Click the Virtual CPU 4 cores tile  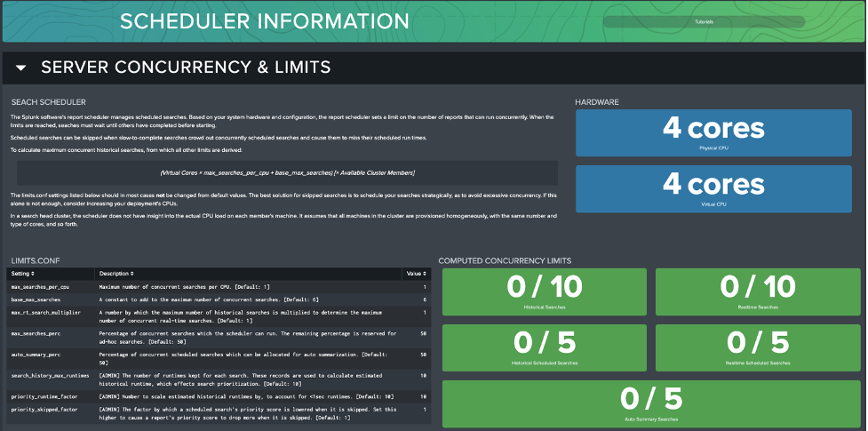tap(713, 188)
